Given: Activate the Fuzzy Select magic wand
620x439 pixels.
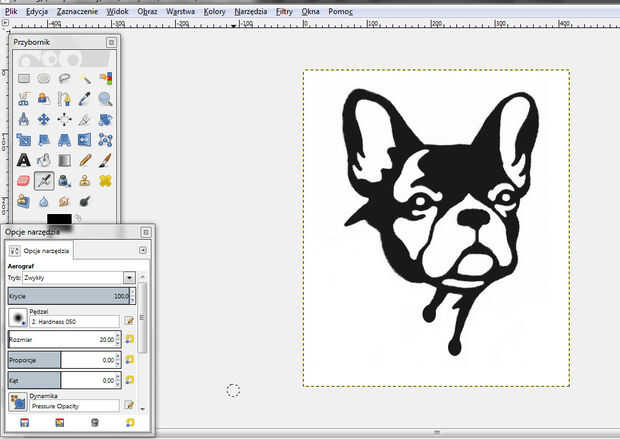Looking at the screenshot, I should click(85, 78).
